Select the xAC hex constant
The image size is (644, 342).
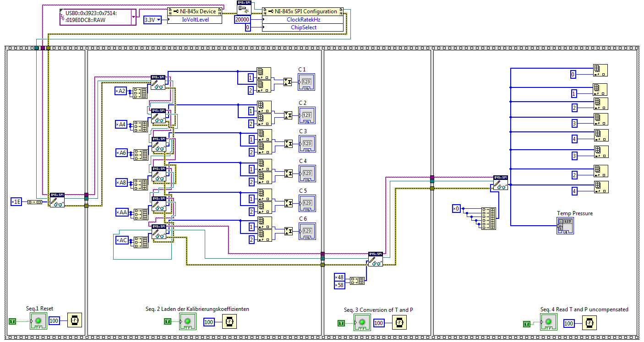tap(121, 240)
